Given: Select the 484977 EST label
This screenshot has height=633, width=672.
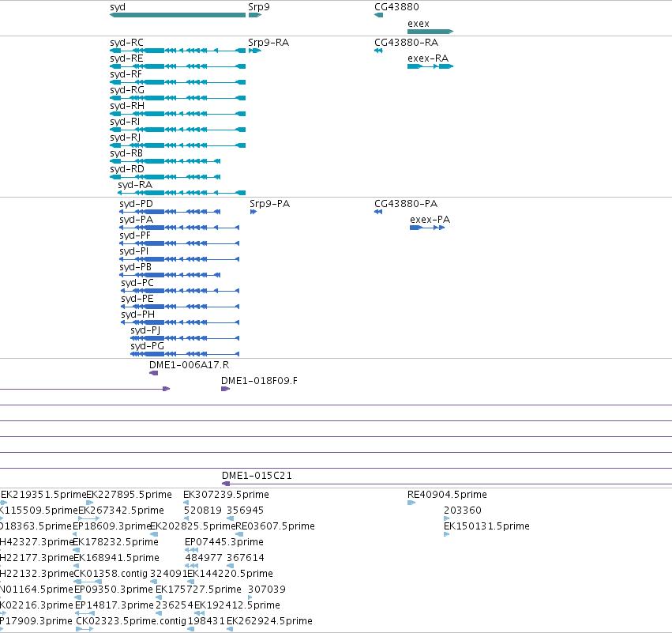Looking at the screenshot, I should coord(203,558).
